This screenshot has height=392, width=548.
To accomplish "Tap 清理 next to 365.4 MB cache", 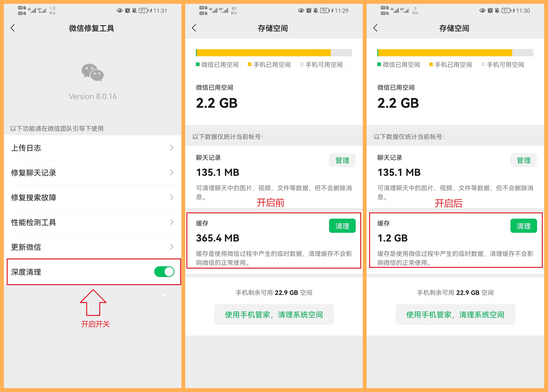I will point(342,226).
